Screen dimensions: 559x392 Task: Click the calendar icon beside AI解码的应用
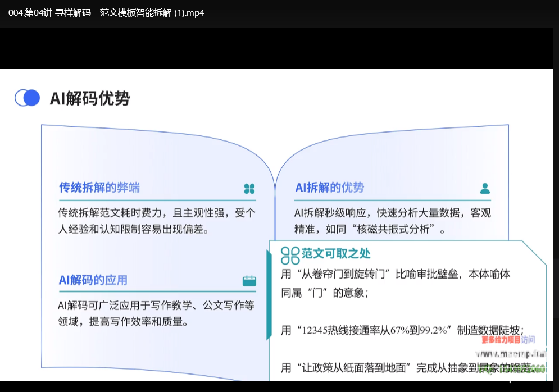(249, 281)
